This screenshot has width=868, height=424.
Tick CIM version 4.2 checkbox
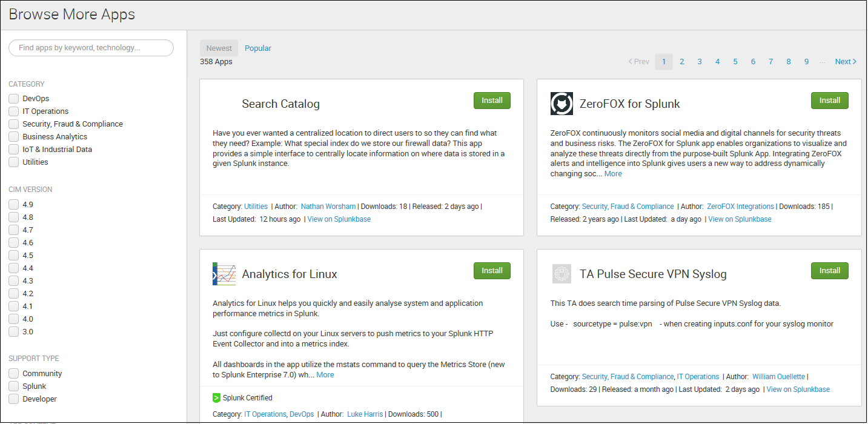pyautogui.click(x=13, y=294)
